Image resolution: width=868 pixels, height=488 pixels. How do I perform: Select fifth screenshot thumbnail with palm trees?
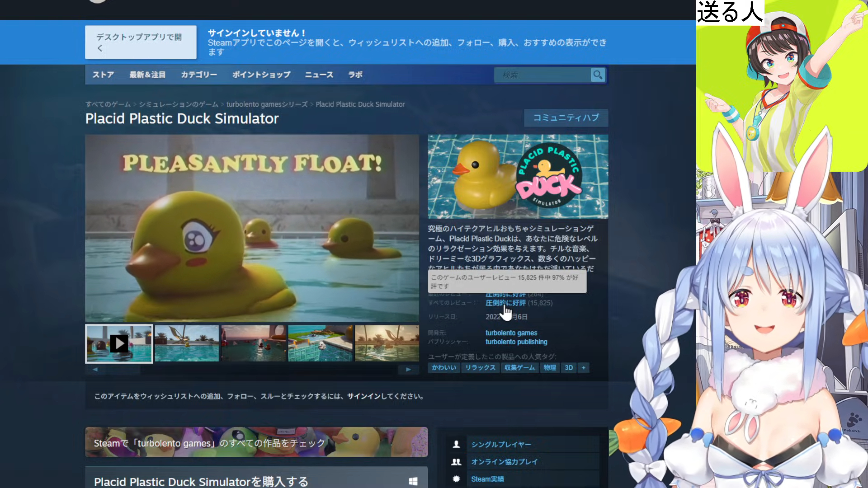(x=387, y=343)
